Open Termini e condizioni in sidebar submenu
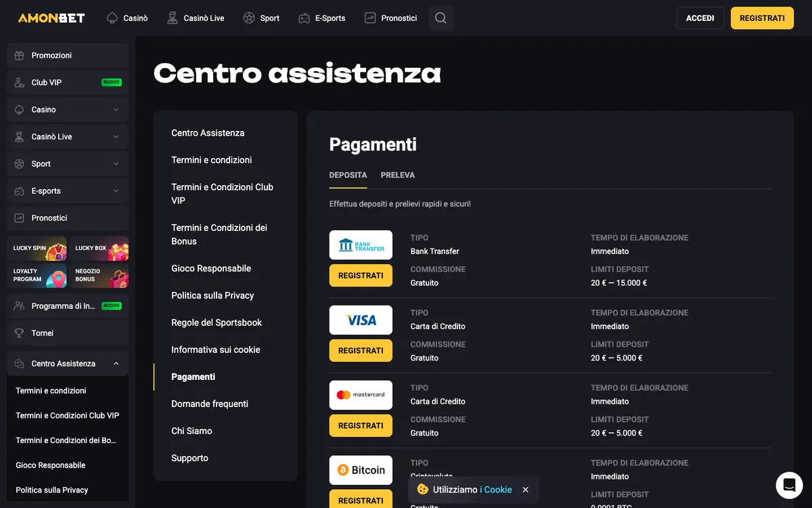 [x=51, y=391]
